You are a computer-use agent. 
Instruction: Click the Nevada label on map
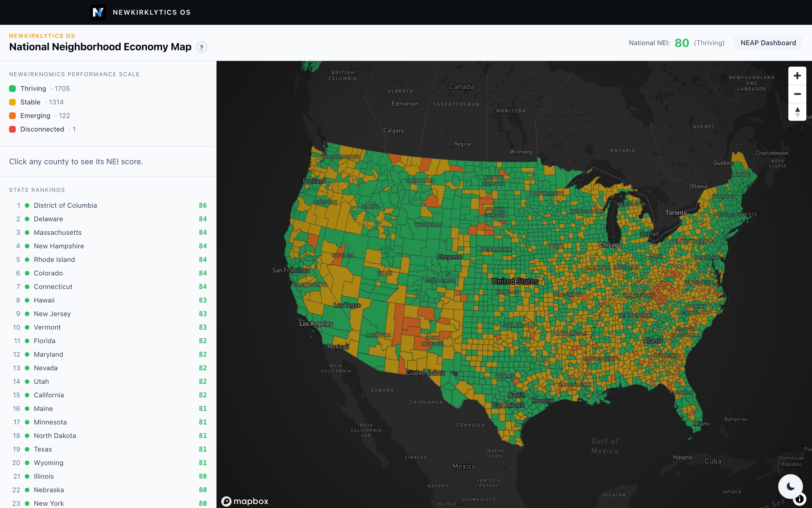click(343, 255)
